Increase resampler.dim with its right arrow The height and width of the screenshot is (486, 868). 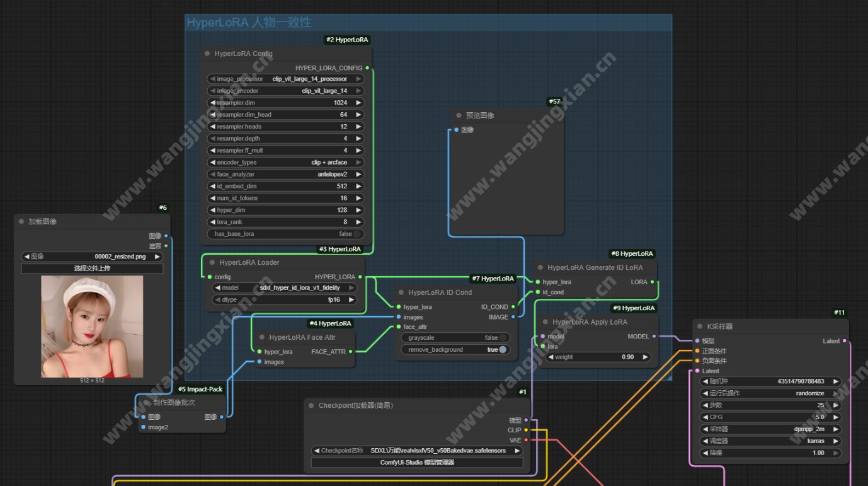coord(359,103)
